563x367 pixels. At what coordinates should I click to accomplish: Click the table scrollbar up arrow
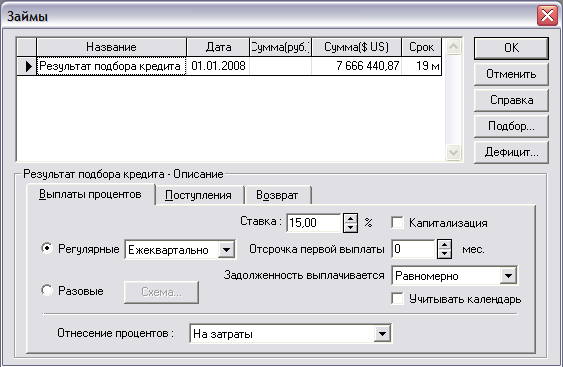coord(453,47)
